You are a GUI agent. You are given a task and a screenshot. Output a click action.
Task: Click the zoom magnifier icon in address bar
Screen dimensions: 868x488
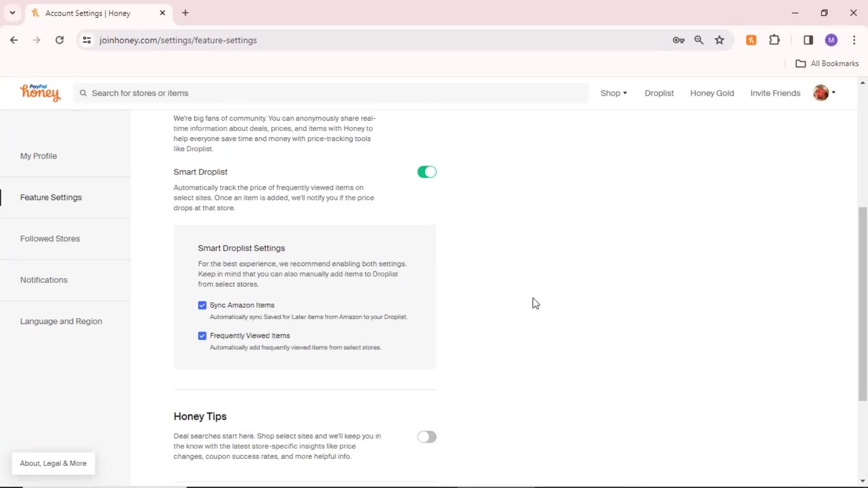(x=699, y=40)
